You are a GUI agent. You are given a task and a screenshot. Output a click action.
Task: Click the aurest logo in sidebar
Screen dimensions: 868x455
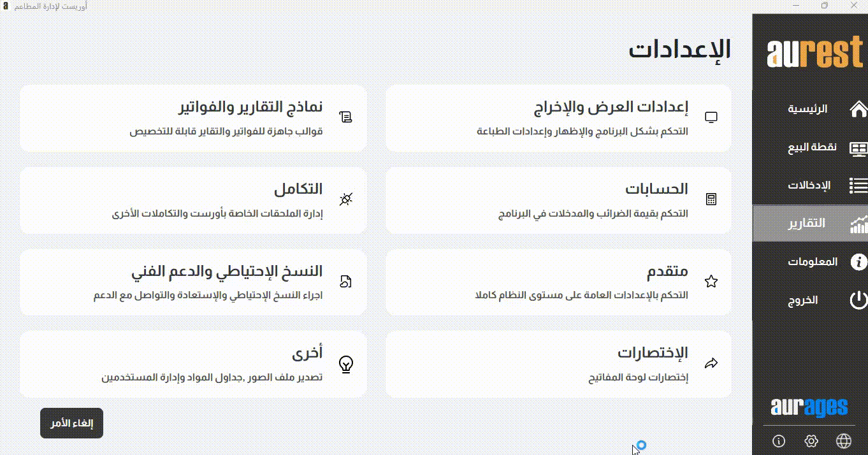point(814,54)
